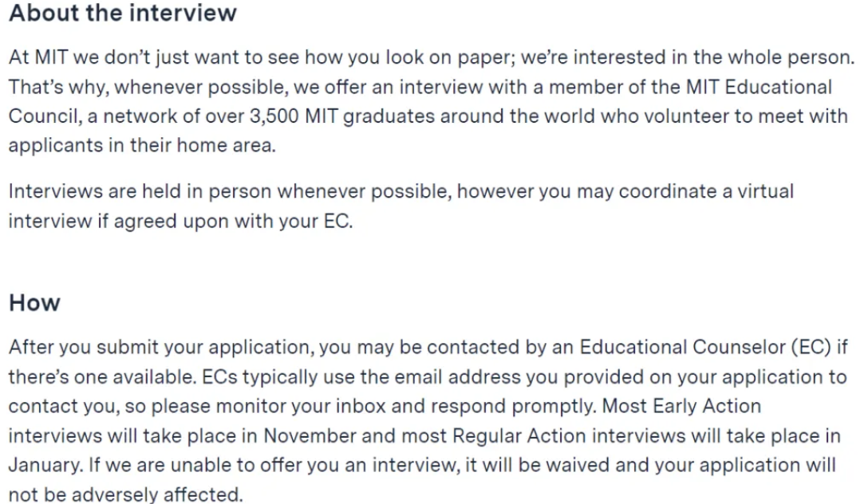
Task: Click the words 'Regular Action' in the text
Action: click(x=519, y=436)
